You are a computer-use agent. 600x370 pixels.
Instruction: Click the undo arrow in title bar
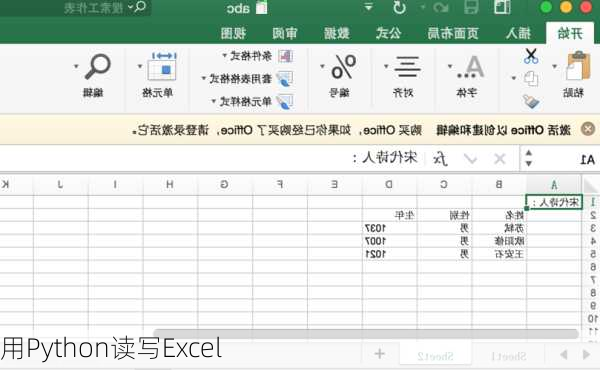[399, 7]
